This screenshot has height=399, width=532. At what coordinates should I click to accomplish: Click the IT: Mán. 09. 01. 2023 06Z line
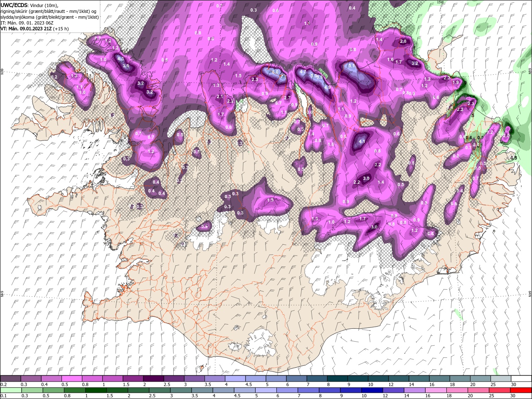pyautogui.click(x=27, y=23)
